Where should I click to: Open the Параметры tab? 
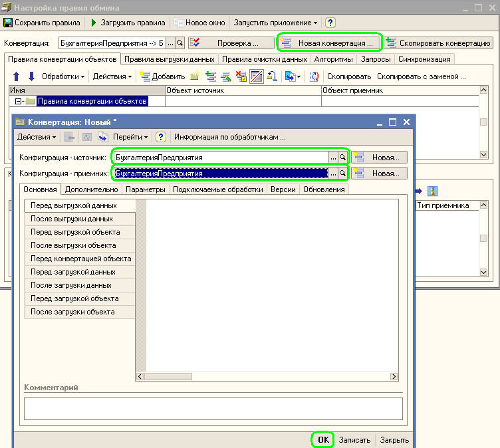tap(146, 189)
